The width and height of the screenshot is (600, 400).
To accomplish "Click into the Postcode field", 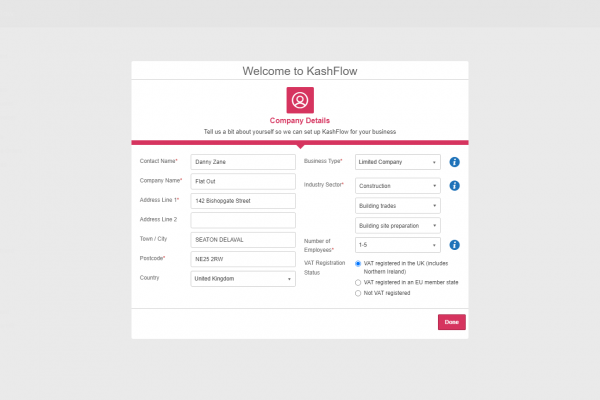I will (x=243, y=259).
